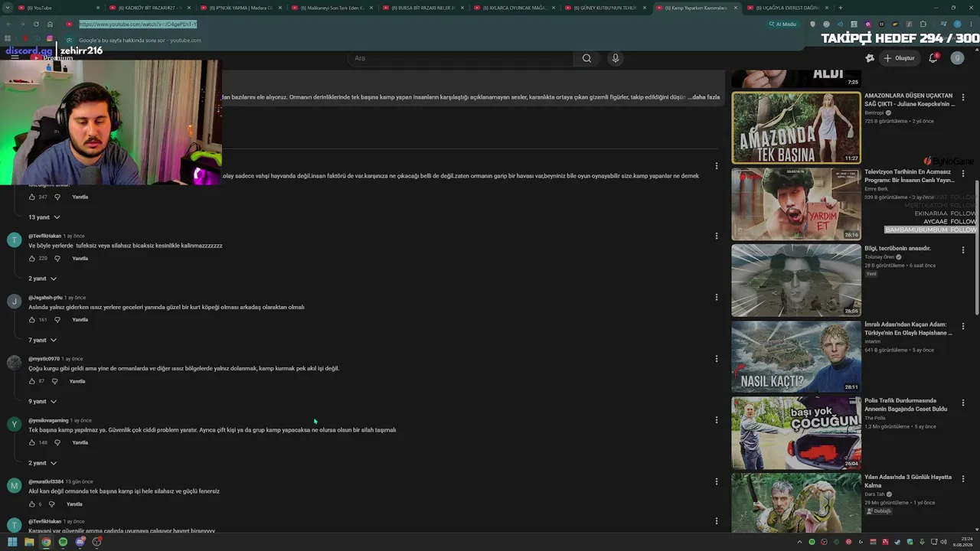The image size is (980, 551).
Task: Open the Yardım Et video thumbnail
Action: [796, 204]
